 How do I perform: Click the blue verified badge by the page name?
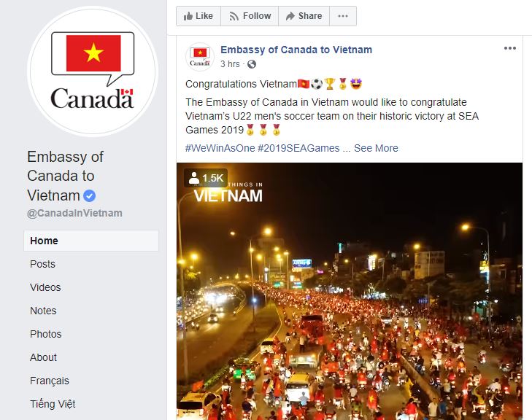(90, 196)
